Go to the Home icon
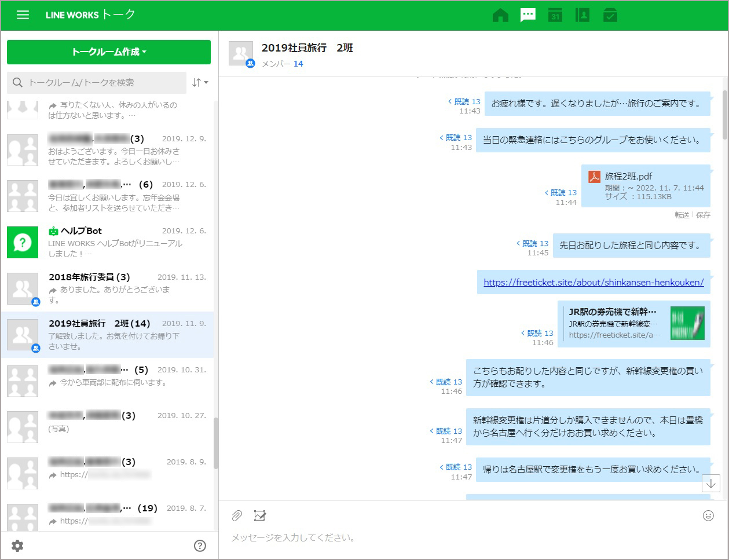Image resolution: width=729 pixels, height=560 pixels. pos(500,15)
